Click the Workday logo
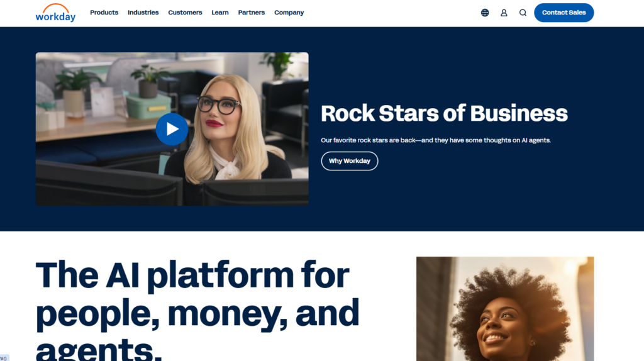The width and height of the screenshot is (644, 361). coord(55,13)
